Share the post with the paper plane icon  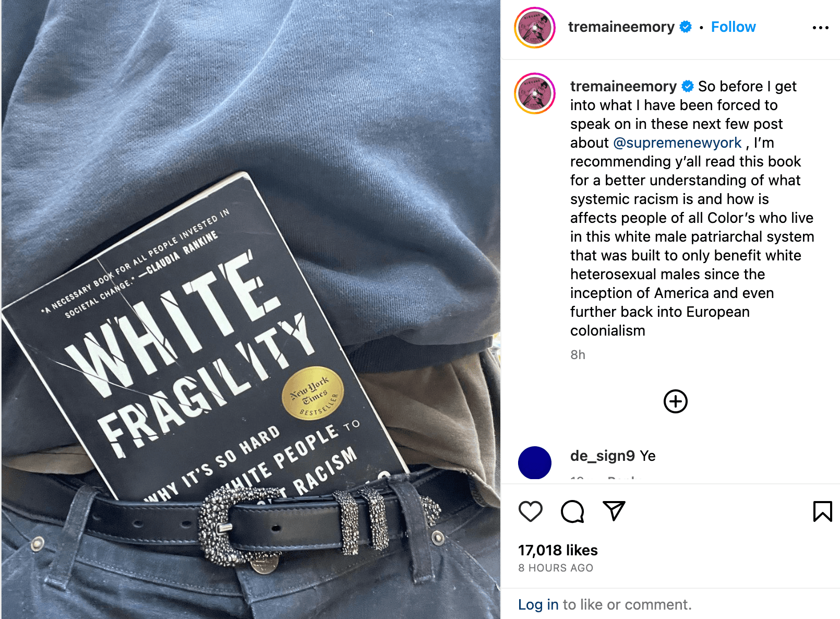[614, 511]
